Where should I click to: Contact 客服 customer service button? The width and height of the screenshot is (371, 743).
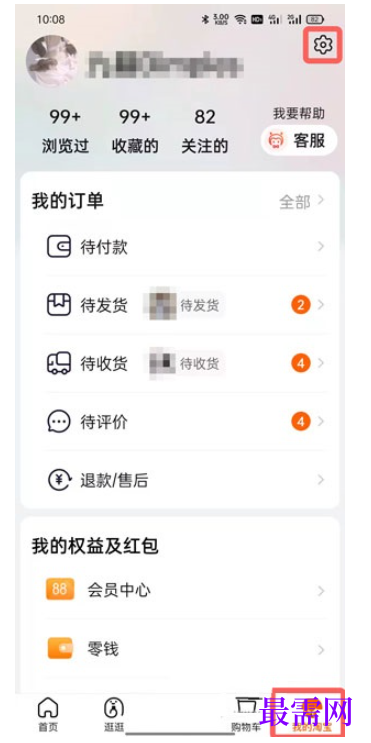pyautogui.click(x=299, y=141)
